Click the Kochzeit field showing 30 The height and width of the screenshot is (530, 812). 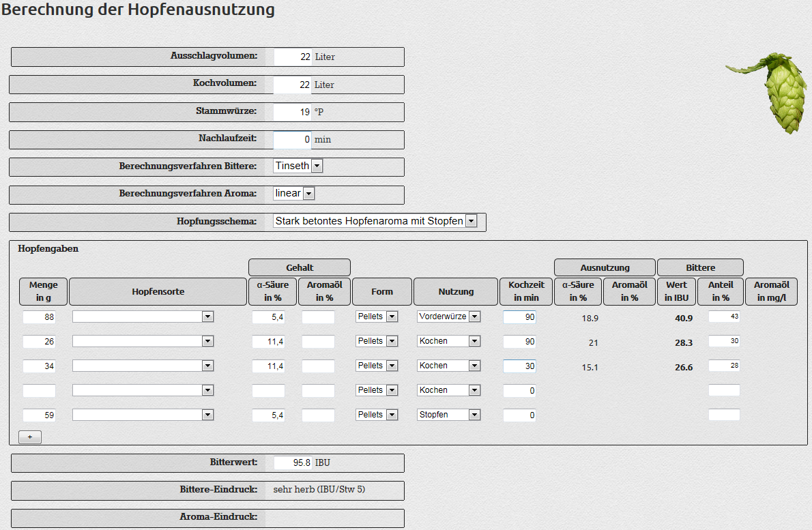click(x=519, y=366)
